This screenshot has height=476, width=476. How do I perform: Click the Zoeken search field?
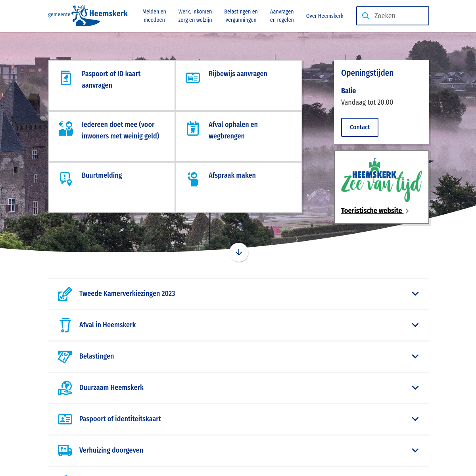pyautogui.click(x=393, y=16)
